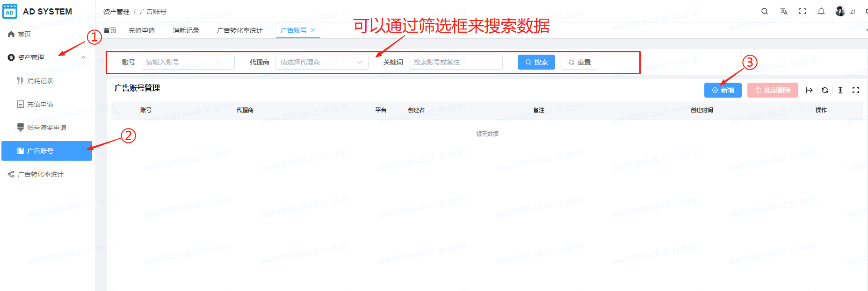The width and height of the screenshot is (868, 291).
Task: Focus the 账号 account input field
Action: point(187,62)
